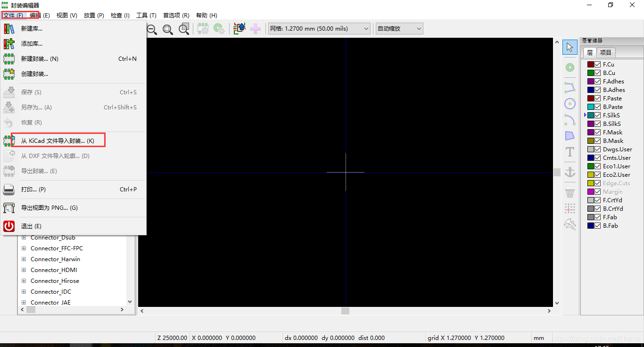Open the 放置 (P) menu

click(x=94, y=16)
